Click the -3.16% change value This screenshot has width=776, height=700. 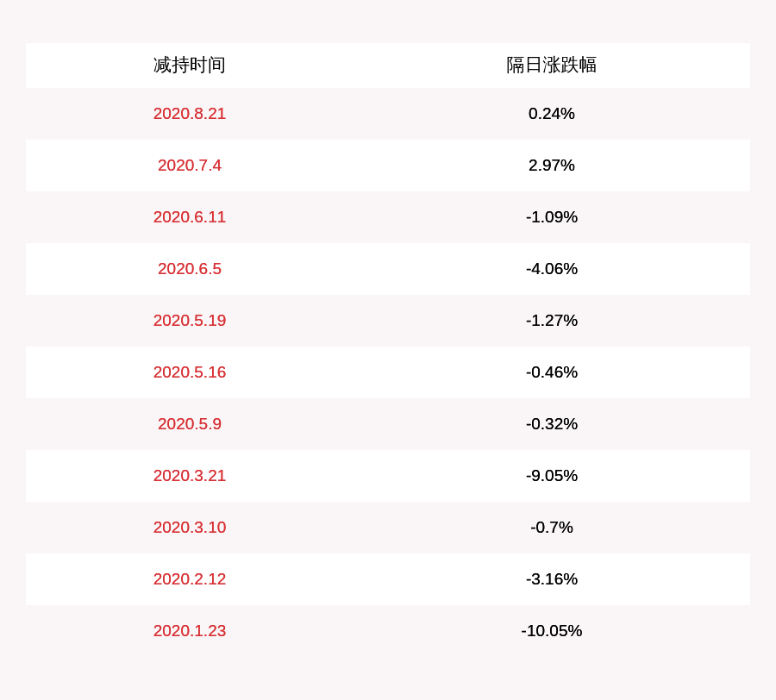pyautogui.click(x=552, y=579)
